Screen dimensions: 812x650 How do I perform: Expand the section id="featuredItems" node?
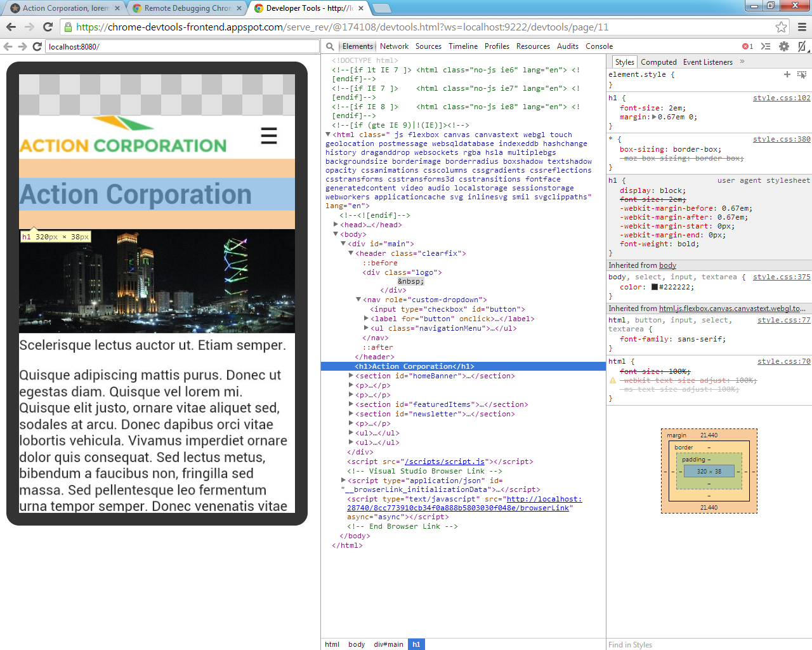tap(351, 404)
